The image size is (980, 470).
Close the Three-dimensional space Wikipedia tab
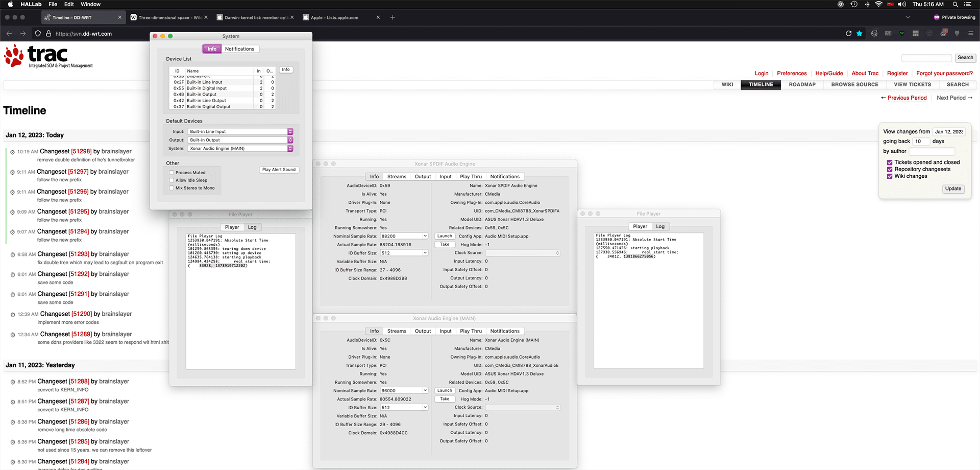(206, 17)
